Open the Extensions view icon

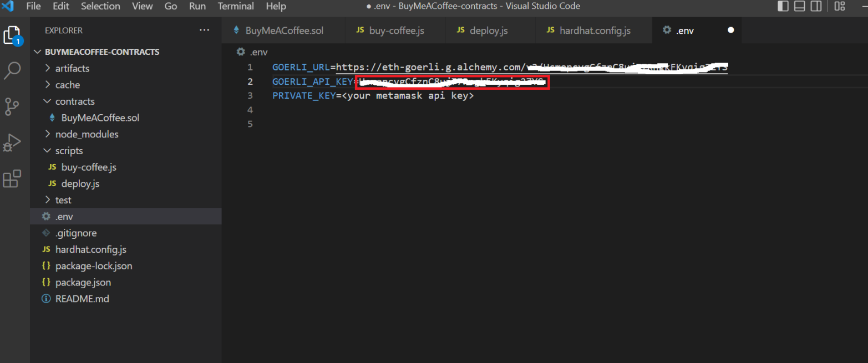[x=12, y=179]
